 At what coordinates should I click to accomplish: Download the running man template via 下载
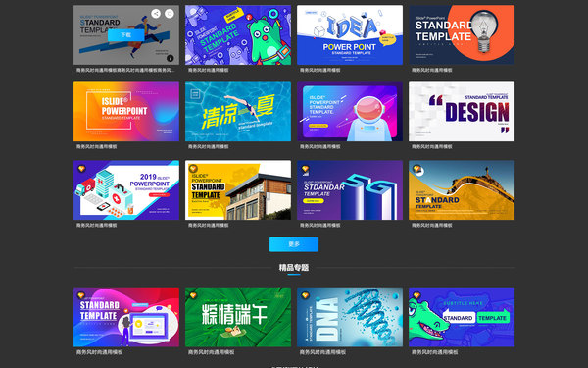pyautogui.click(x=126, y=35)
